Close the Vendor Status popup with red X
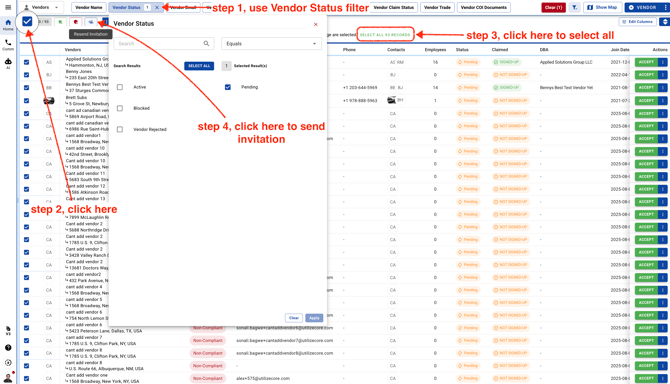Image resolution: width=670 pixels, height=384 pixels. (x=316, y=24)
